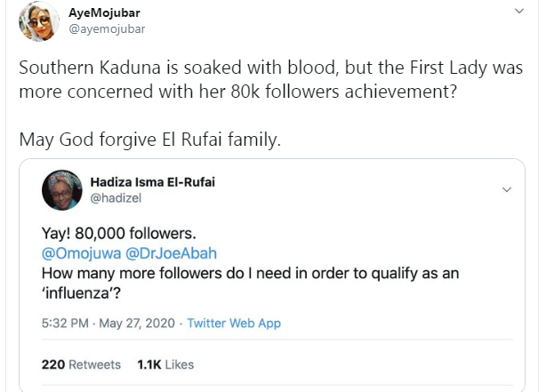
Task: View the 220 Retweets list
Action: pos(81,364)
